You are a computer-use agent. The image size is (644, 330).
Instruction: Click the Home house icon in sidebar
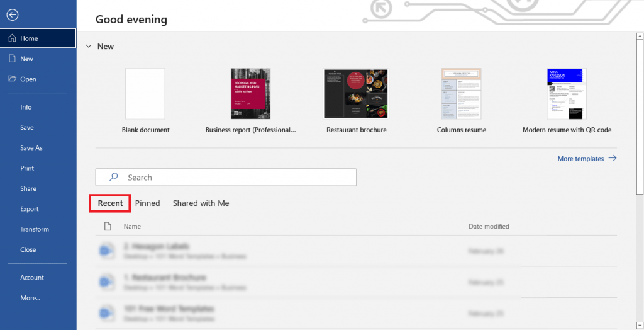(12, 38)
